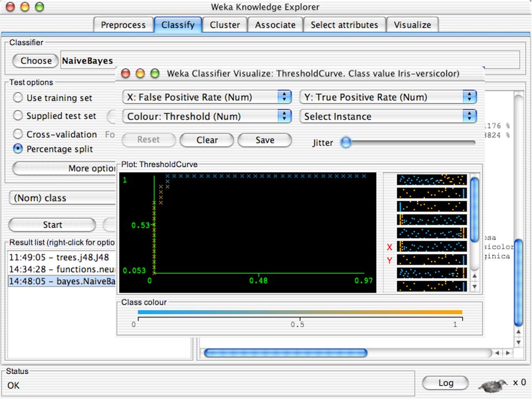Select Cross-validation test option
The width and height of the screenshot is (532, 399).
pos(55,134)
